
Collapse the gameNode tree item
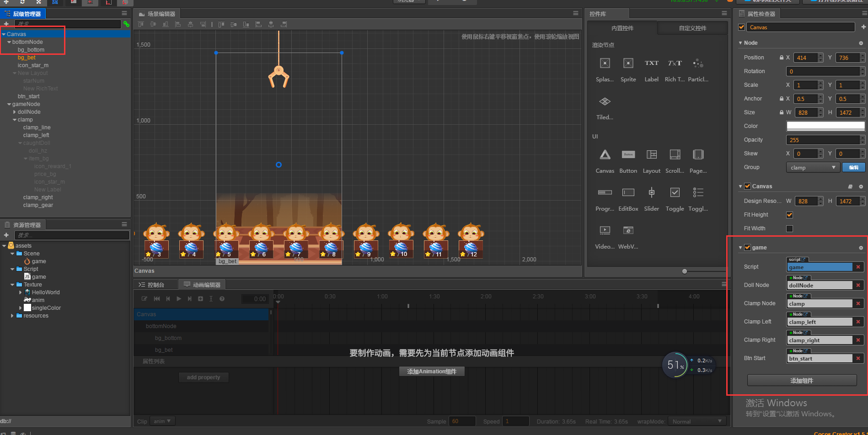[x=9, y=104]
